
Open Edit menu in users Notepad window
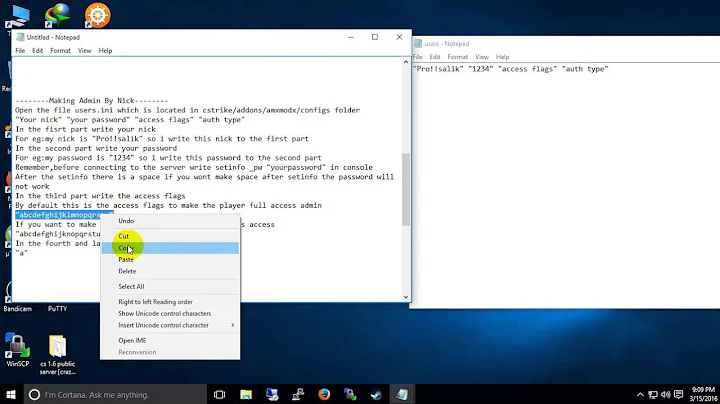(x=435, y=57)
